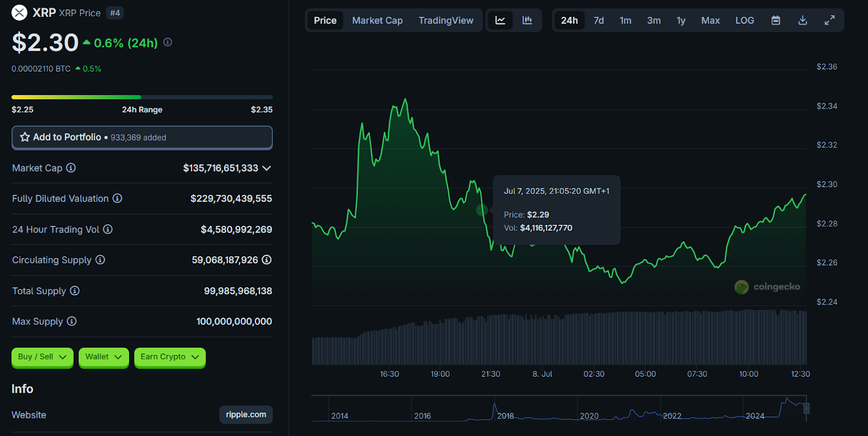Select 3m time range
868x436 pixels.
coord(654,21)
